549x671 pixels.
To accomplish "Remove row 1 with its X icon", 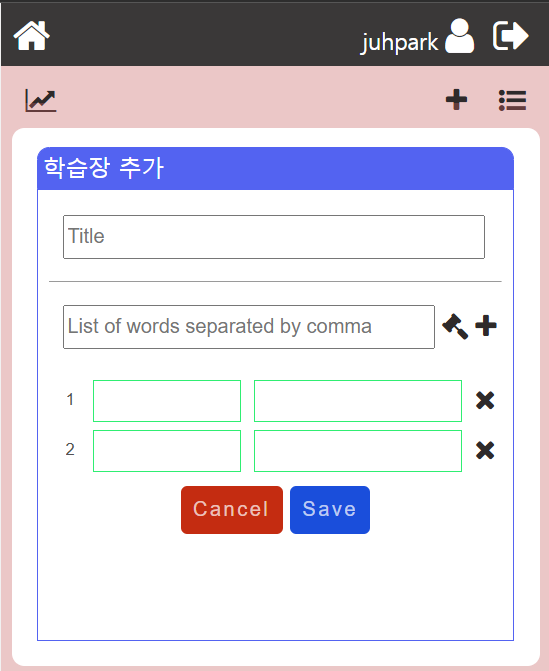I will [485, 401].
